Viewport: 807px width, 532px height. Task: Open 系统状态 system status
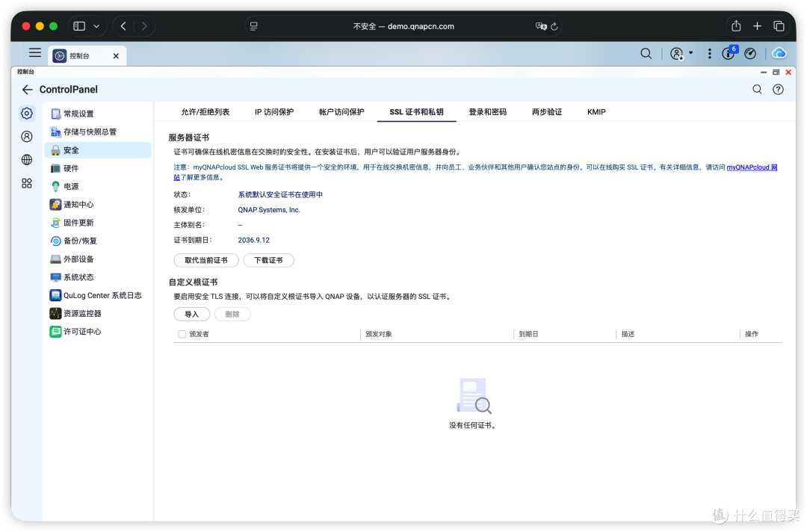click(98, 277)
